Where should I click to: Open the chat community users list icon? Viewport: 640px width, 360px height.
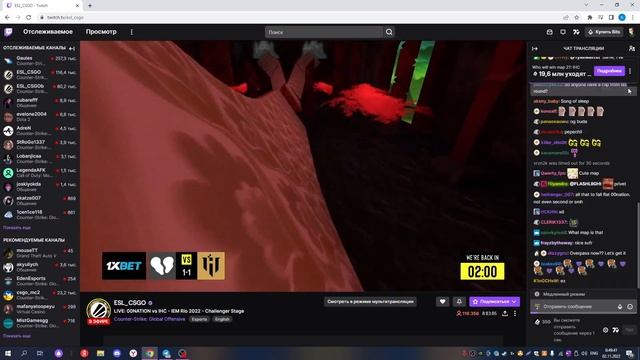coord(631,49)
